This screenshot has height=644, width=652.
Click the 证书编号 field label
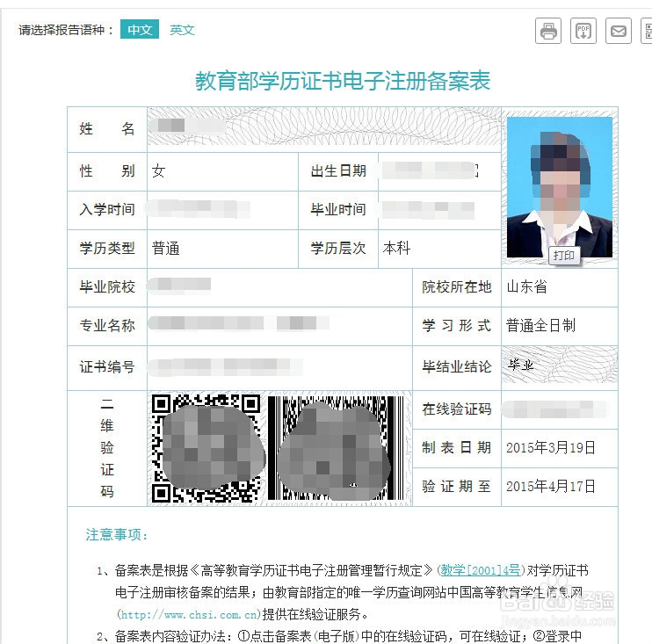[107, 366]
